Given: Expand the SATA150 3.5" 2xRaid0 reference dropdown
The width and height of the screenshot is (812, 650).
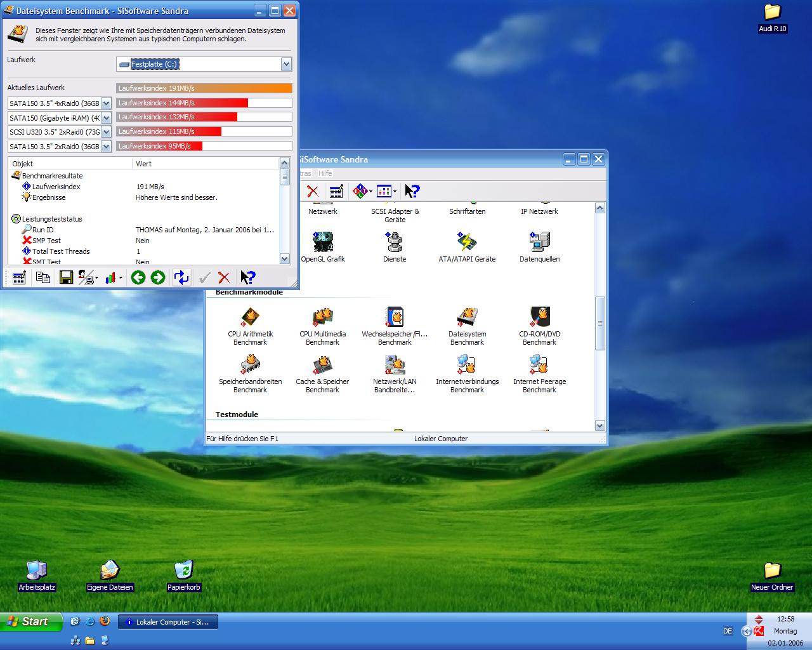Looking at the screenshot, I should [x=106, y=147].
